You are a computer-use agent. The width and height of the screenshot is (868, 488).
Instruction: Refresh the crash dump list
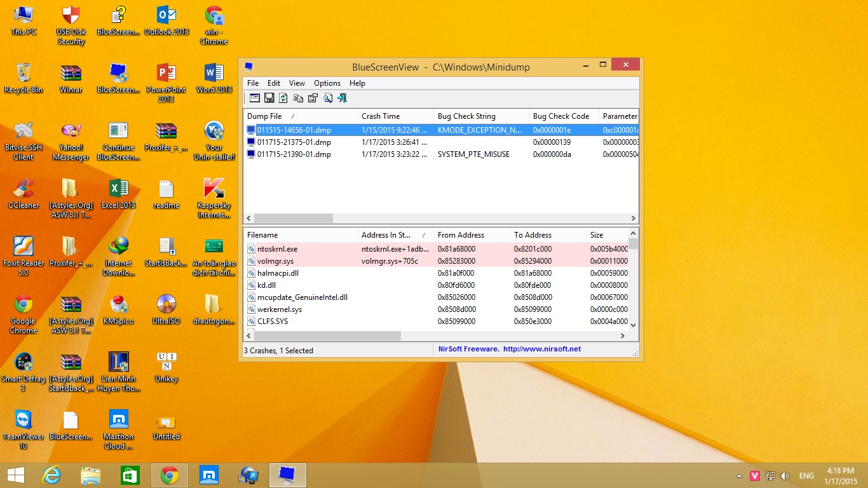(x=283, y=98)
